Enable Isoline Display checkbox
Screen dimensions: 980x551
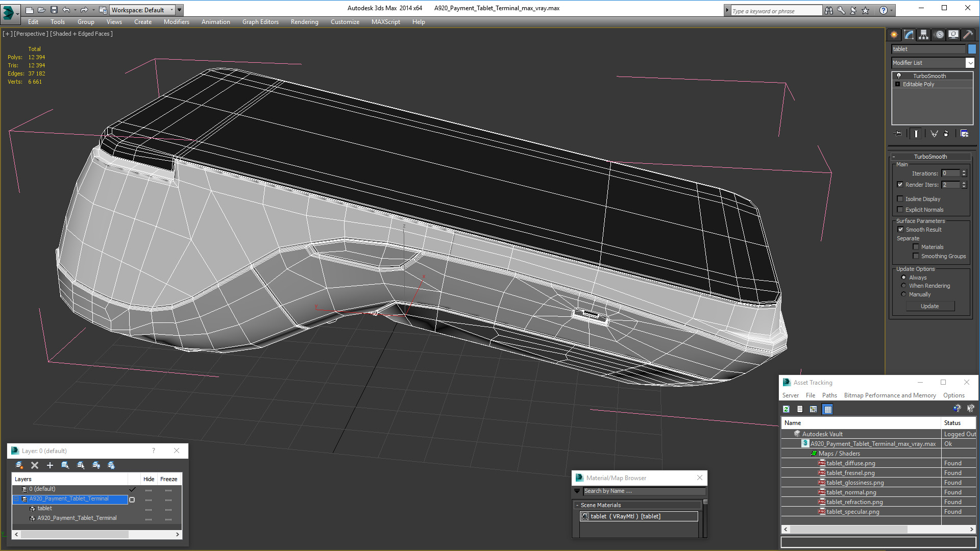(900, 199)
